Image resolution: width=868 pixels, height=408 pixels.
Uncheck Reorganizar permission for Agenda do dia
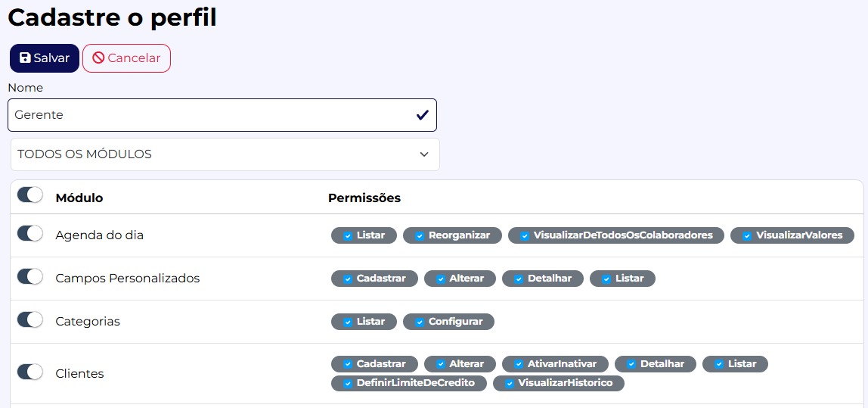click(x=420, y=235)
